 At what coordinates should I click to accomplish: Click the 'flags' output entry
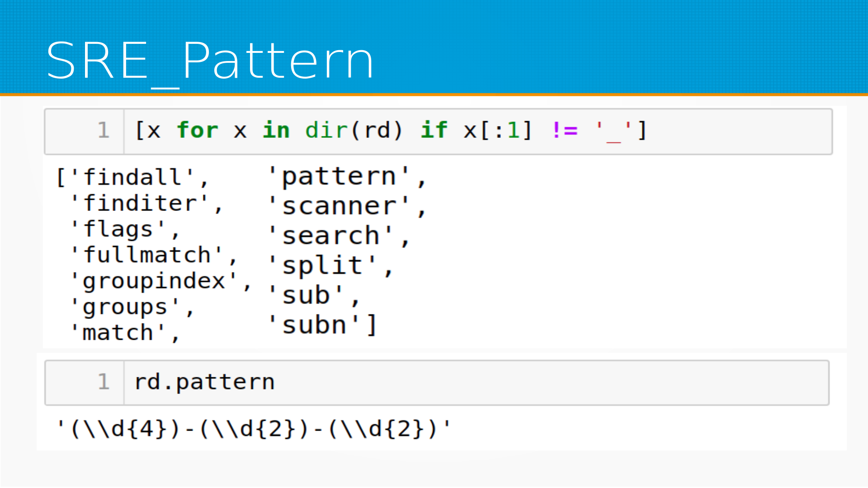point(118,229)
